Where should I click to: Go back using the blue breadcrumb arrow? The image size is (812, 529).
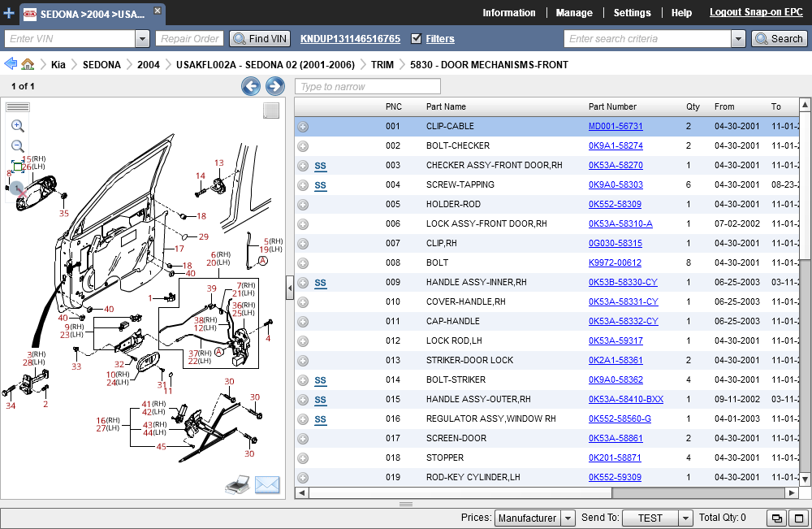(11, 63)
